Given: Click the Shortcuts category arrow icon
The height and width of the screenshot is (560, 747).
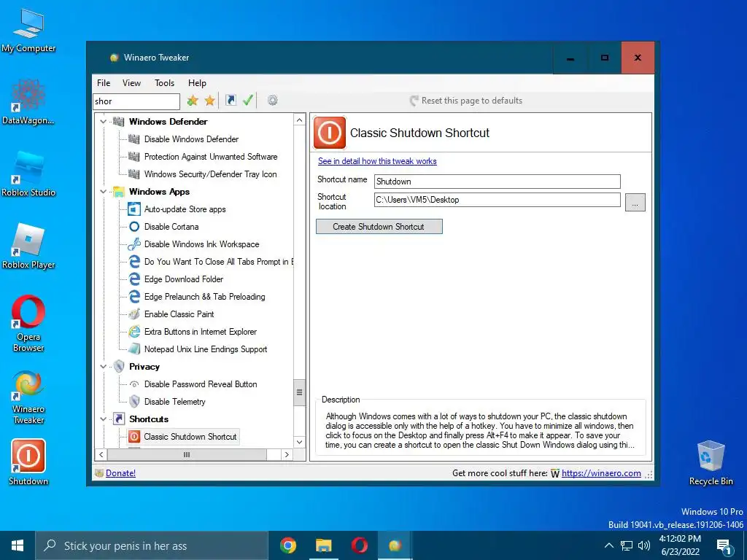Looking at the screenshot, I should pos(119,419).
